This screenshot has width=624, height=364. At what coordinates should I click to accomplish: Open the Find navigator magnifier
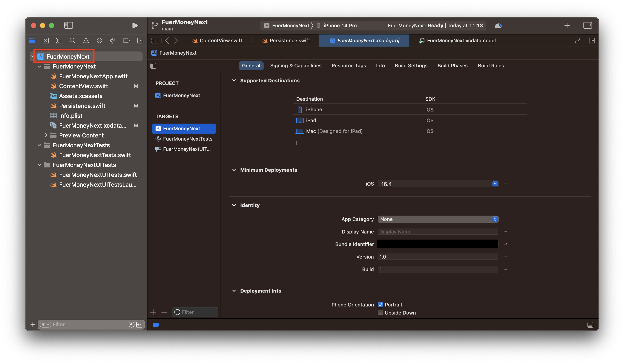click(72, 40)
